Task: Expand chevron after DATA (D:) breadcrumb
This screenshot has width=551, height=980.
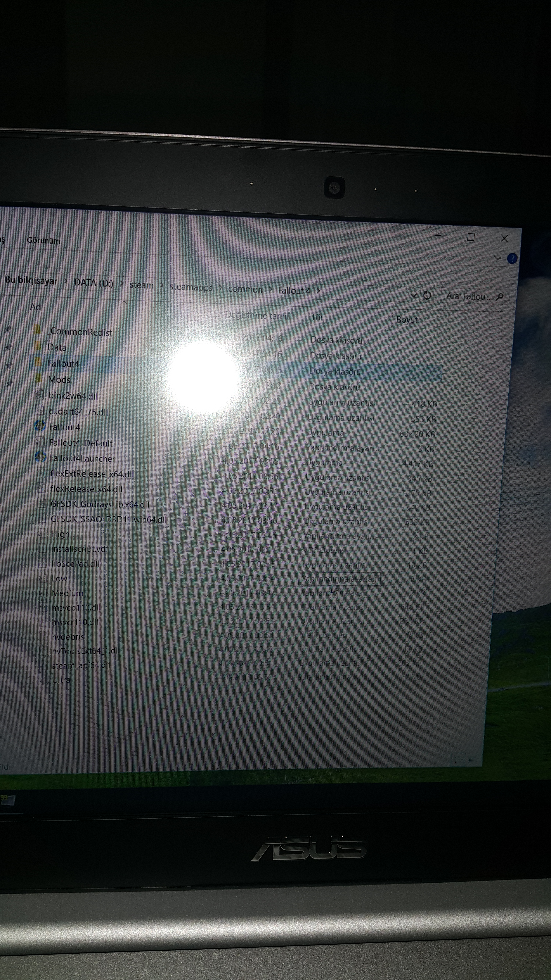Action: coord(122,284)
